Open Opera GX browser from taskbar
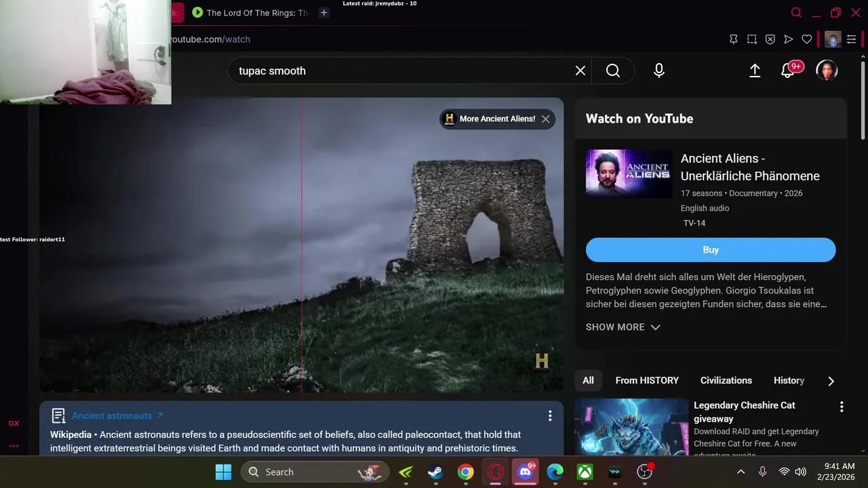Screen dimensions: 868x488 pyautogui.click(x=496, y=472)
